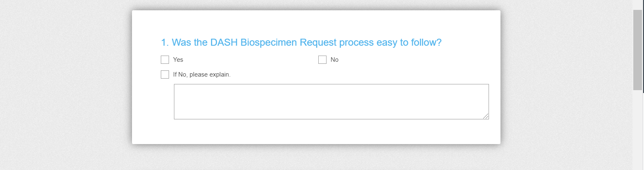Screen dimensions: 644x170
Task: Click into the explanation text area
Action: tap(331, 102)
